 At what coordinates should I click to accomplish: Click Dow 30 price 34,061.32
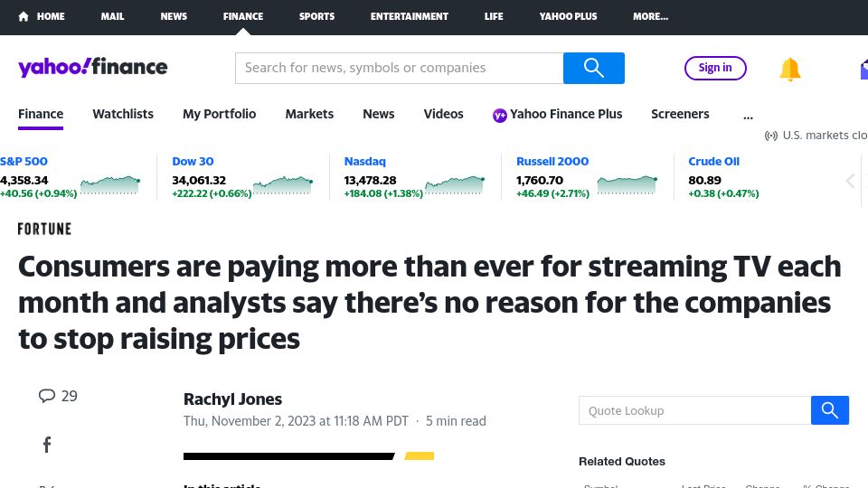pyautogui.click(x=199, y=181)
